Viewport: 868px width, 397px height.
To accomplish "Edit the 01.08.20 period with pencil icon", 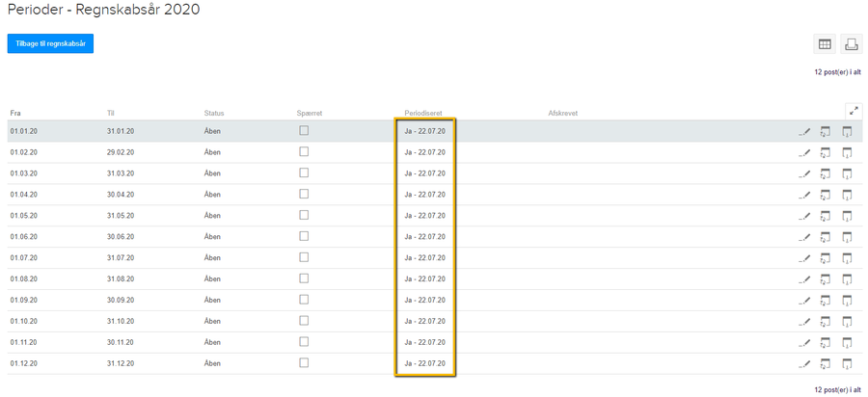I will pyautogui.click(x=804, y=279).
